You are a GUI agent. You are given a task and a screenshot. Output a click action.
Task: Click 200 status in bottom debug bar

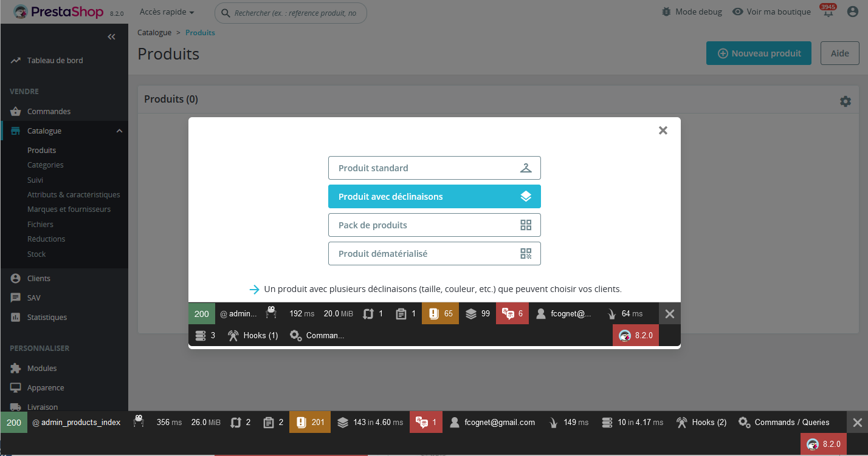tap(13, 422)
